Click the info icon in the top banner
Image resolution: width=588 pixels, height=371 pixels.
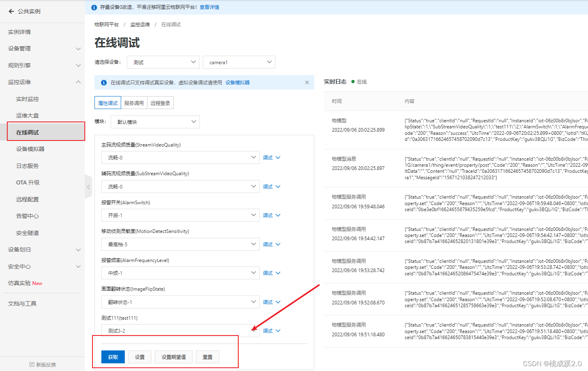point(94,7)
